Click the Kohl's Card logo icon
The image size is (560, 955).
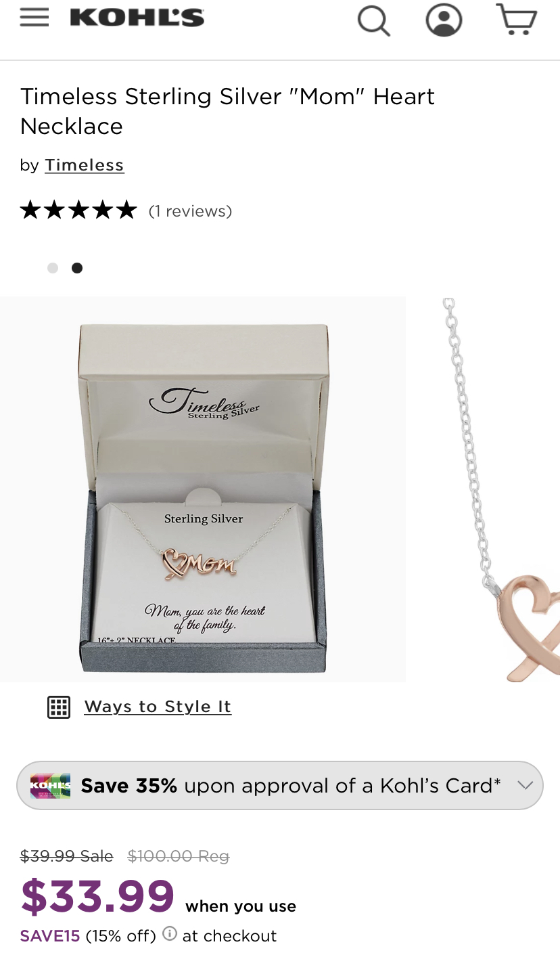pos(51,786)
